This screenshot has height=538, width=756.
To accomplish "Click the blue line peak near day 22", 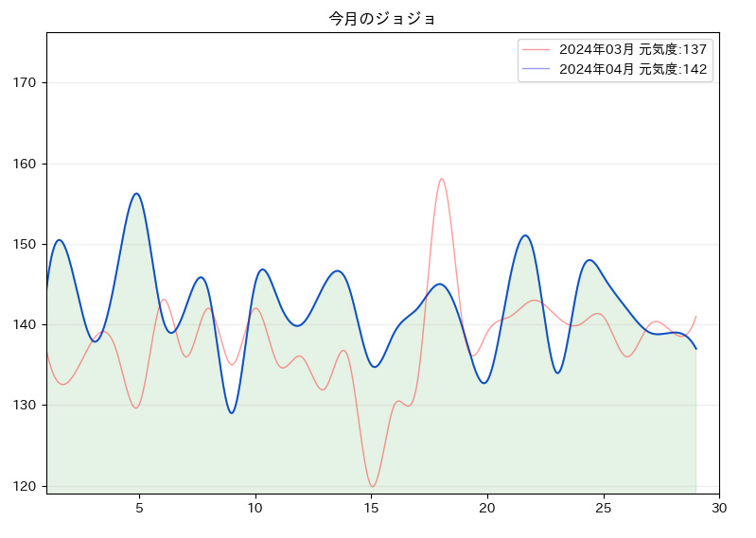I will 525,235.
